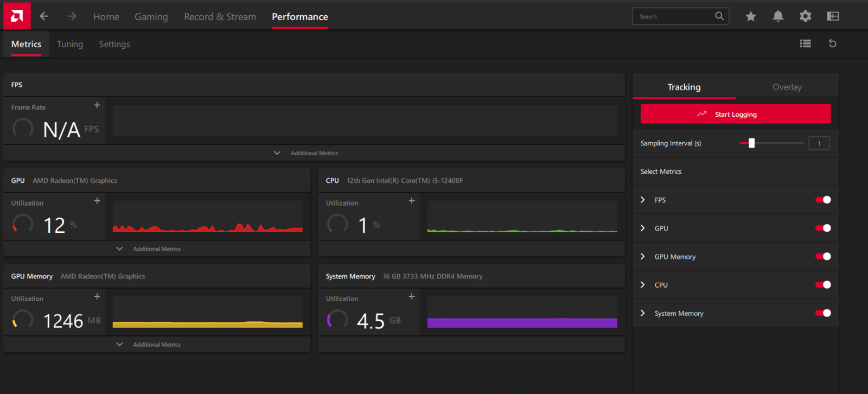Click the "Select Metrics" heading
Screen dimensions: 868x394
661,171
